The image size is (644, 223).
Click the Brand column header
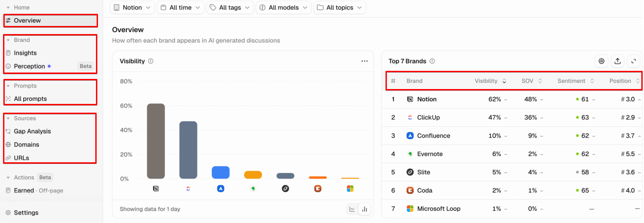414,81
